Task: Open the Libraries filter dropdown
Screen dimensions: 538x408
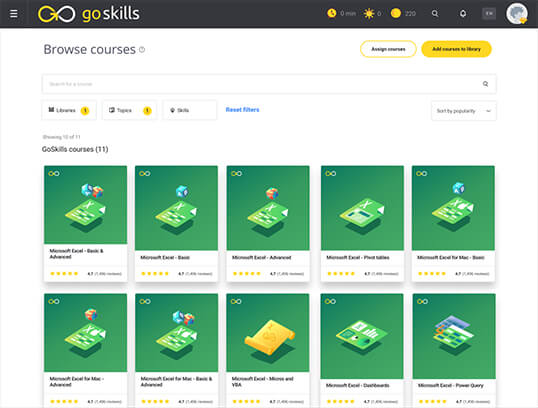Action: point(69,110)
